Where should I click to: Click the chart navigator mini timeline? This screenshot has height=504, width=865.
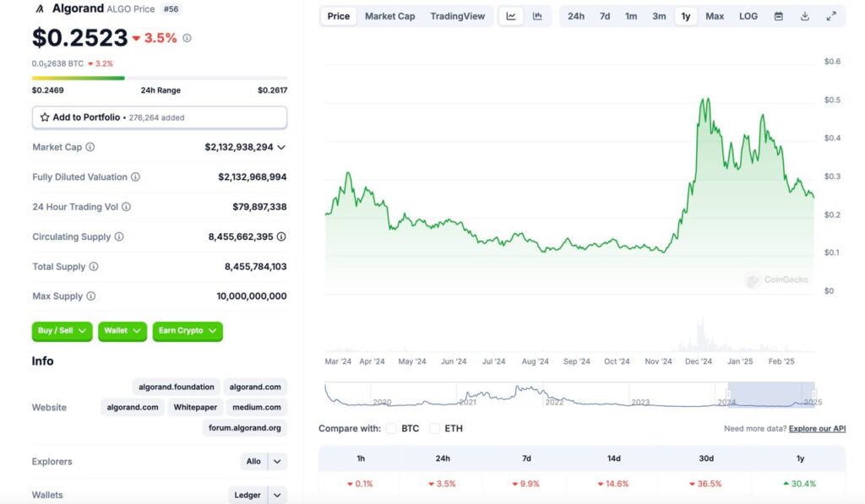point(569,395)
